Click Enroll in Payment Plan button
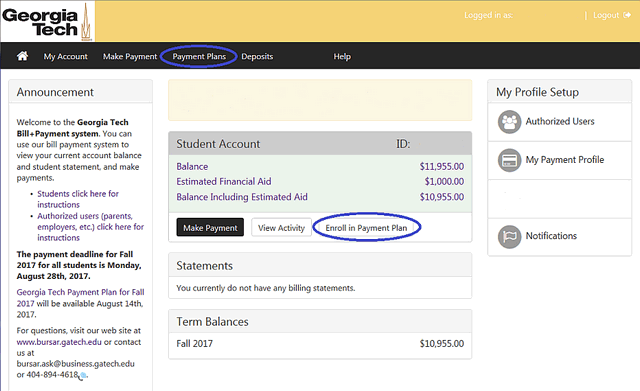 click(x=366, y=227)
